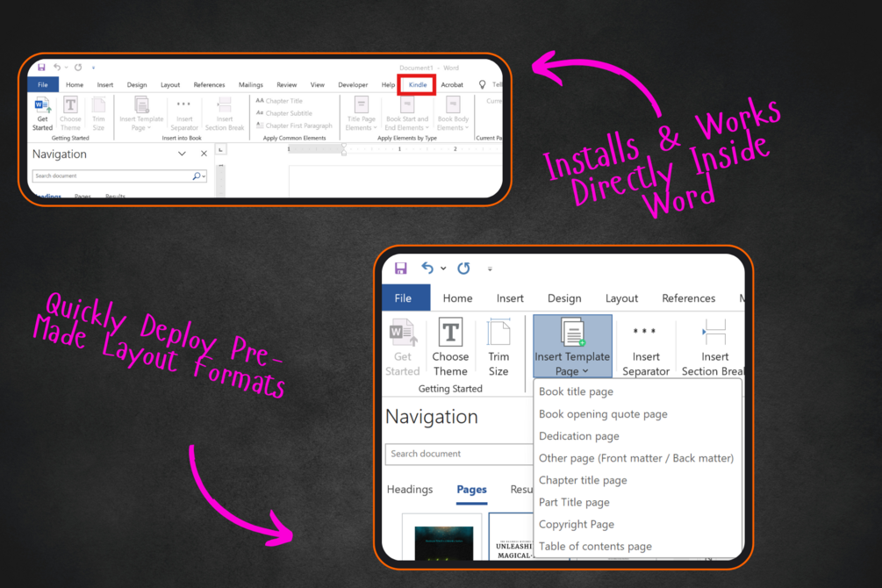The height and width of the screenshot is (588, 882).
Task: Open Insert Template Page dropdown in Kindle-tab window
Action: (x=141, y=114)
